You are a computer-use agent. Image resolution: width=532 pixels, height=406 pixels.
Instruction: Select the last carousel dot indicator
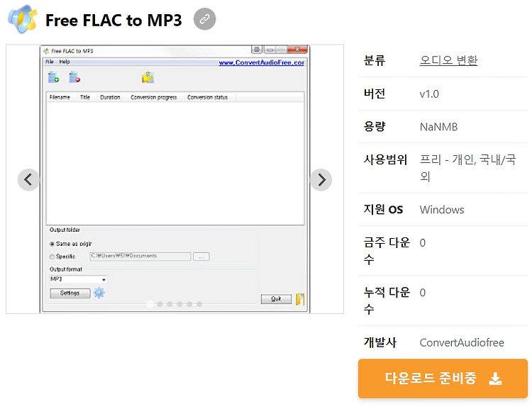tap(199, 304)
